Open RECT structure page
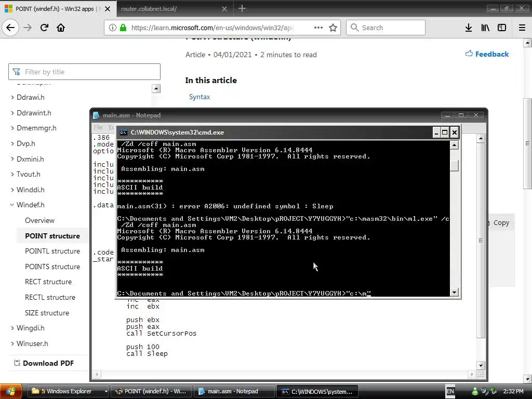Viewport: 532px width, 399px height. click(48, 282)
